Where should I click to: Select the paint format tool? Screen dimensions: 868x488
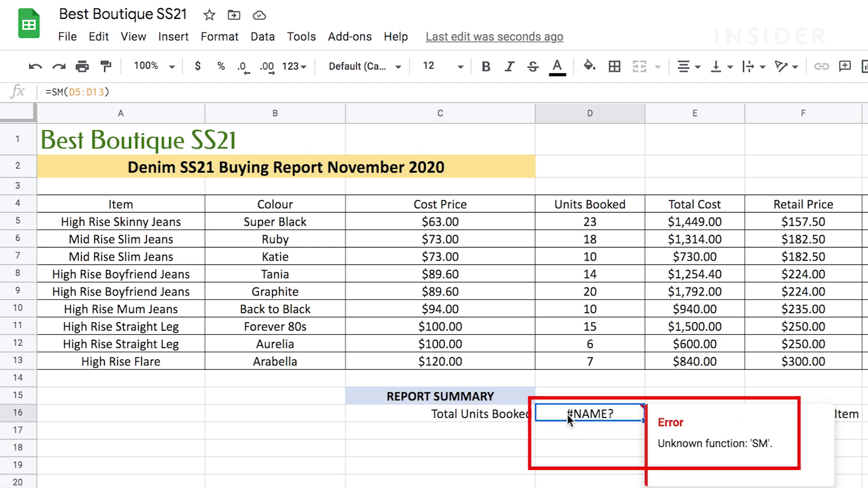[106, 66]
